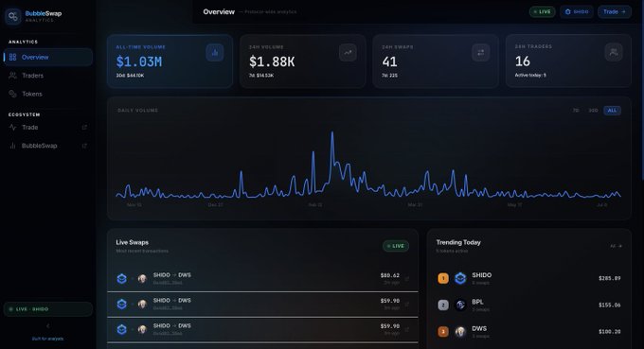Click the LIVE badge in Live Swaps panel
644x349 pixels.
click(396, 246)
